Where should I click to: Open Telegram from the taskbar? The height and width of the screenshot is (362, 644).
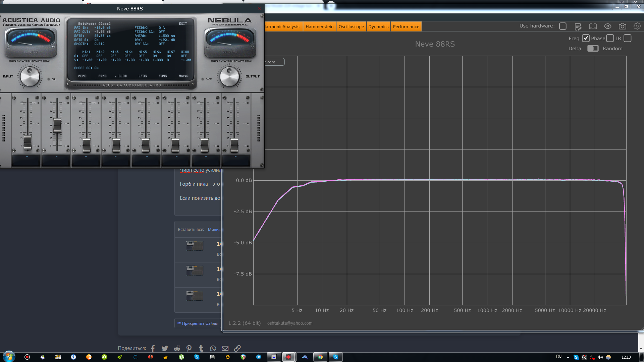(x=259, y=357)
